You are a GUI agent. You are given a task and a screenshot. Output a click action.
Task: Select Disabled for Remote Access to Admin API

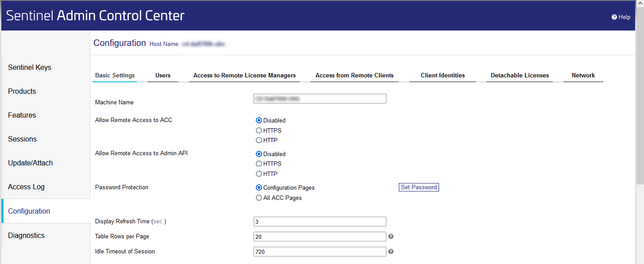[x=259, y=154]
